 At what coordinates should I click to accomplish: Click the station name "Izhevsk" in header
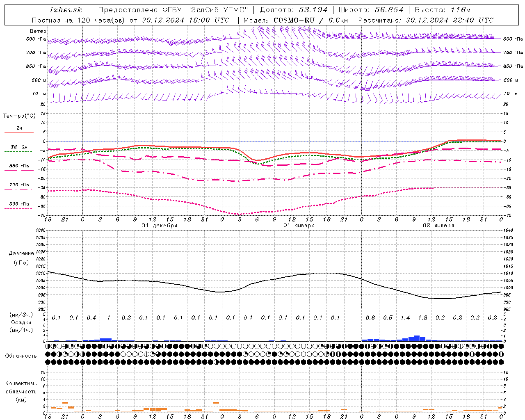[x=66, y=10]
